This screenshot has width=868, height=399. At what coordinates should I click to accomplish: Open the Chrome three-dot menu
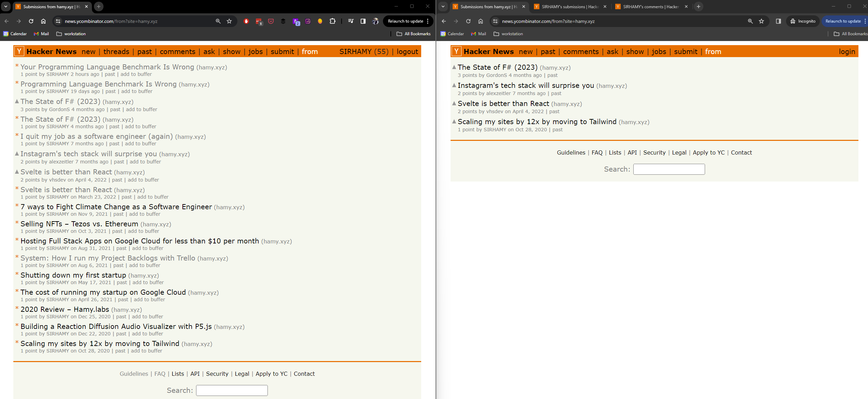pyautogui.click(x=428, y=21)
